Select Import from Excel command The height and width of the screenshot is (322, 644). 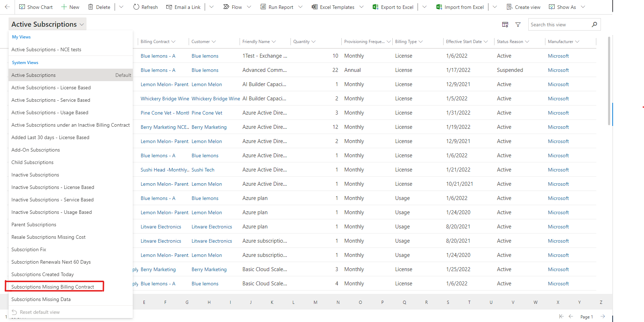click(x=460, y=7)
